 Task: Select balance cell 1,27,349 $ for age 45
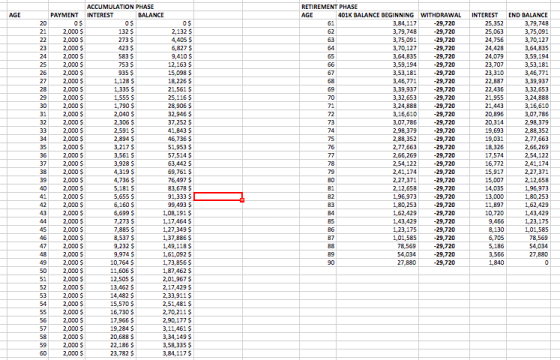pos(164,230)
